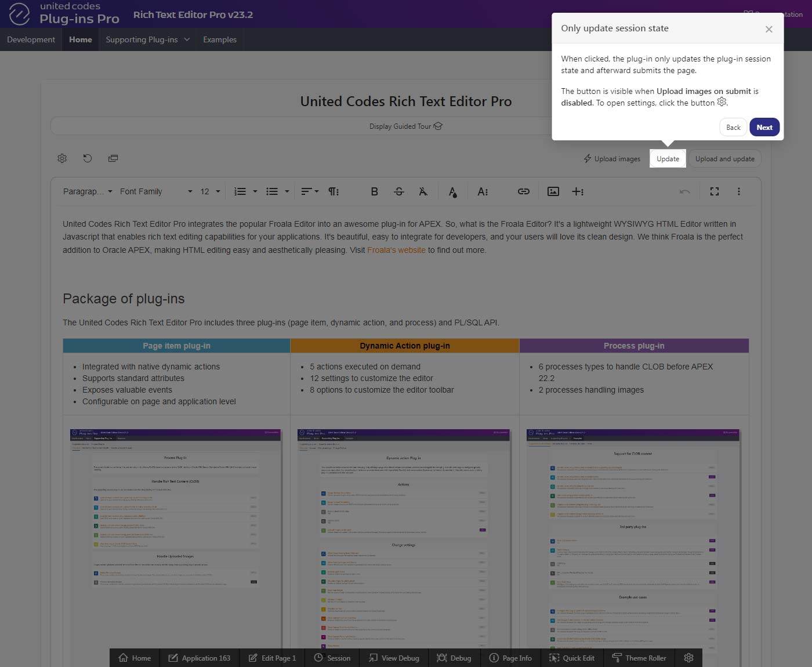Toggle strikethrough formatting

pyautogui.click(x=398, y=191)
